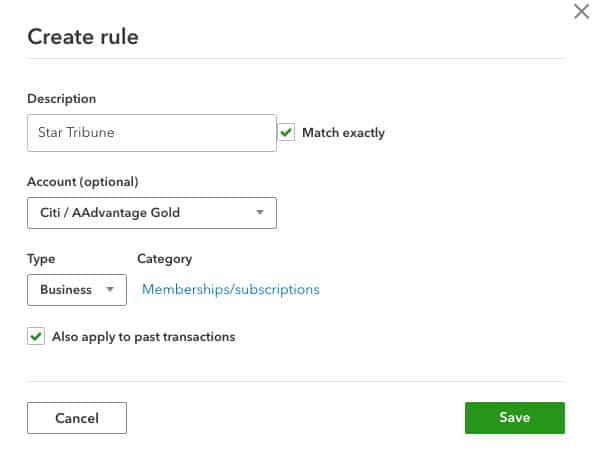This screenshot has width=593, height=458.
Task: Click the green checkmark next to Match exactly
Action: click(286, 132)
